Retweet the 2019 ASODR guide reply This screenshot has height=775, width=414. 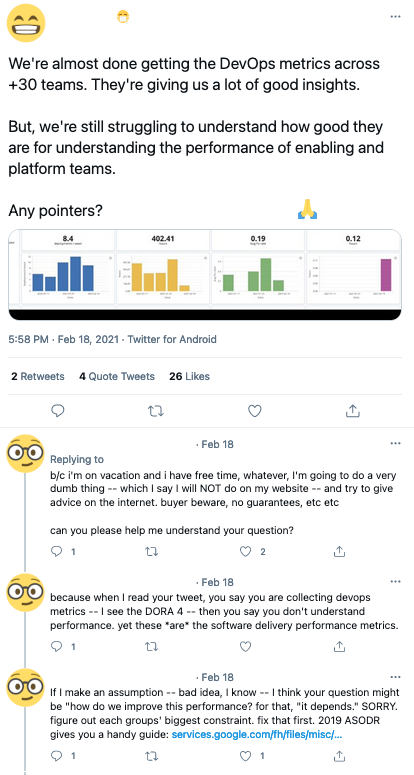pyautogui.click(x=152, y=756)
